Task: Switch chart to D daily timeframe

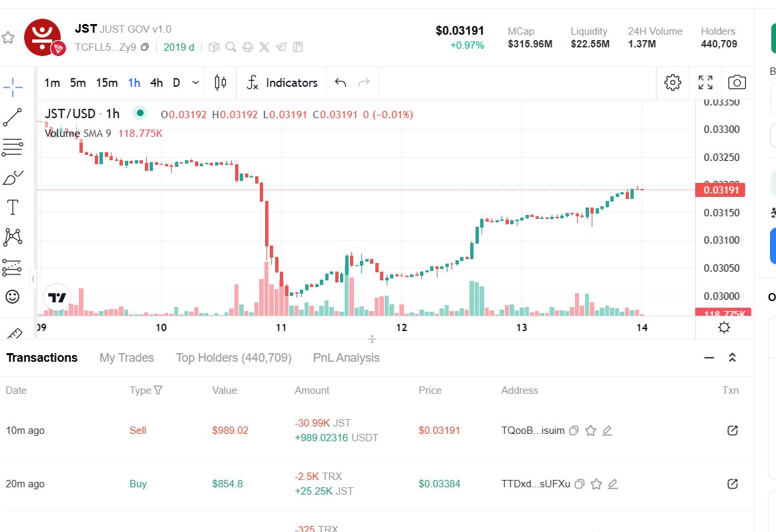Action: coord(176,83)
